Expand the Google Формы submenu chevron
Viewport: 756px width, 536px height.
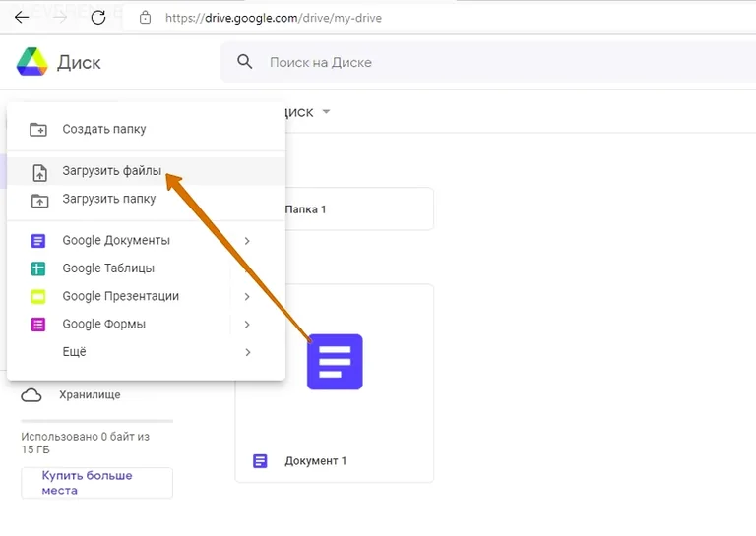247,325
